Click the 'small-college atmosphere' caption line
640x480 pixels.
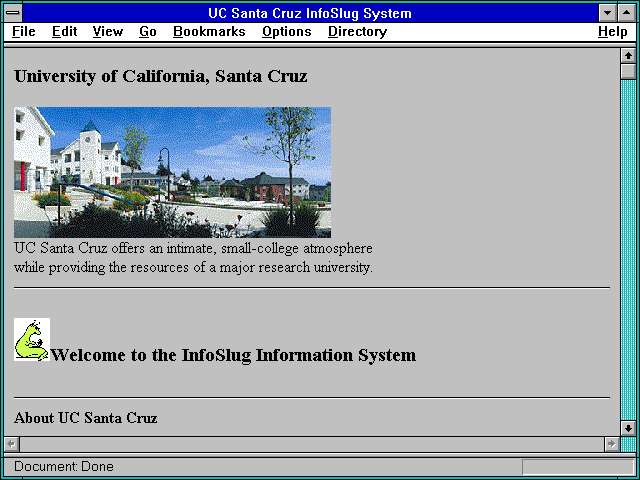[193, 249]
